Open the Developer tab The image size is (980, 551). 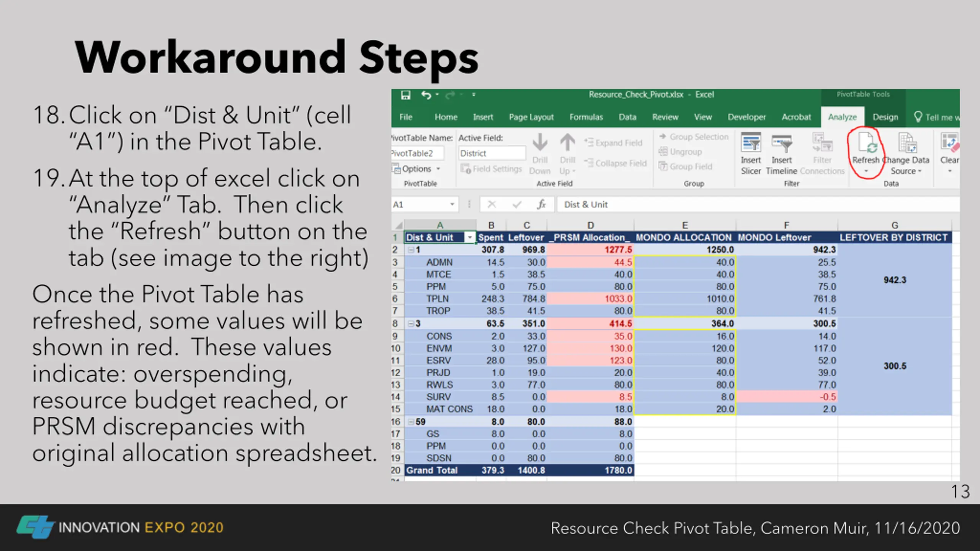tap(746, 117)
